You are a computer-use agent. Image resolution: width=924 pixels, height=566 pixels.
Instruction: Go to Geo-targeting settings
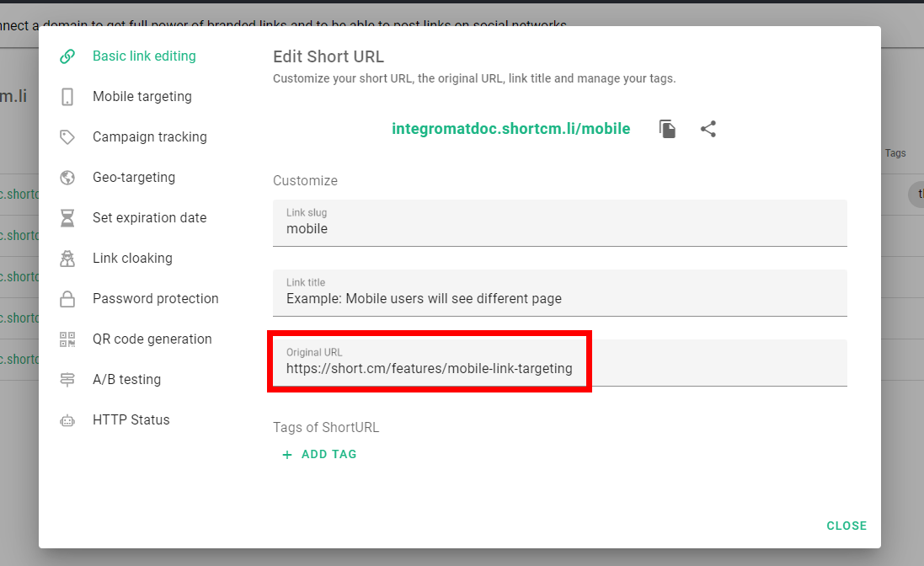(x=134, y=177)
